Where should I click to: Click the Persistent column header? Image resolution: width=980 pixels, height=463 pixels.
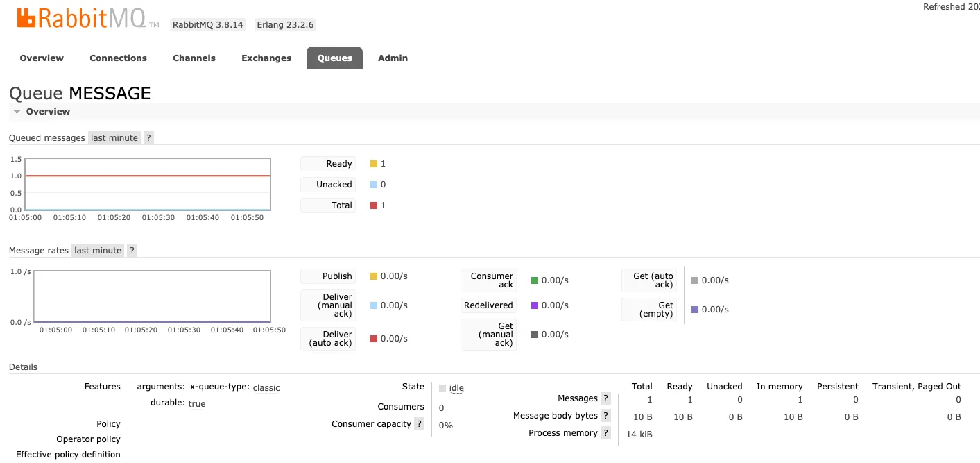coord(838,387)
